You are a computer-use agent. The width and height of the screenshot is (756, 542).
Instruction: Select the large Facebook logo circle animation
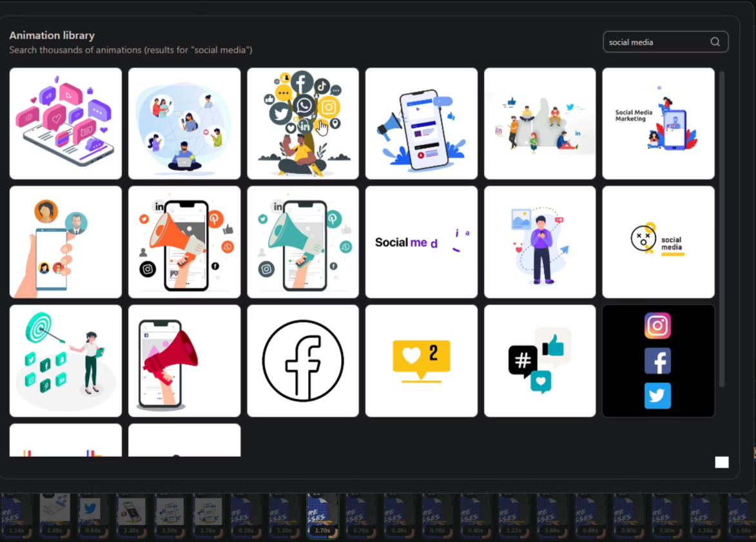tap(303, 361)
